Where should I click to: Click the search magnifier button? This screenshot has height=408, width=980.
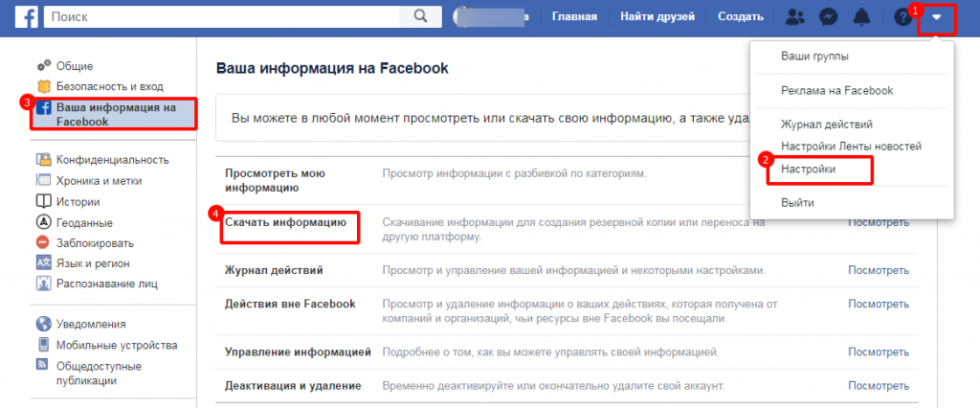[421, 16]
